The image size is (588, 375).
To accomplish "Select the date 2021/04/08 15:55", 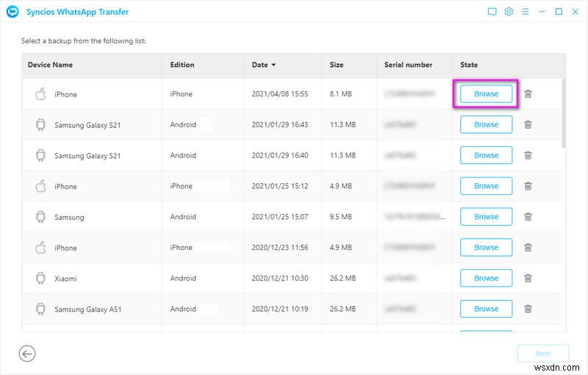I will click(x=280, y=94).
